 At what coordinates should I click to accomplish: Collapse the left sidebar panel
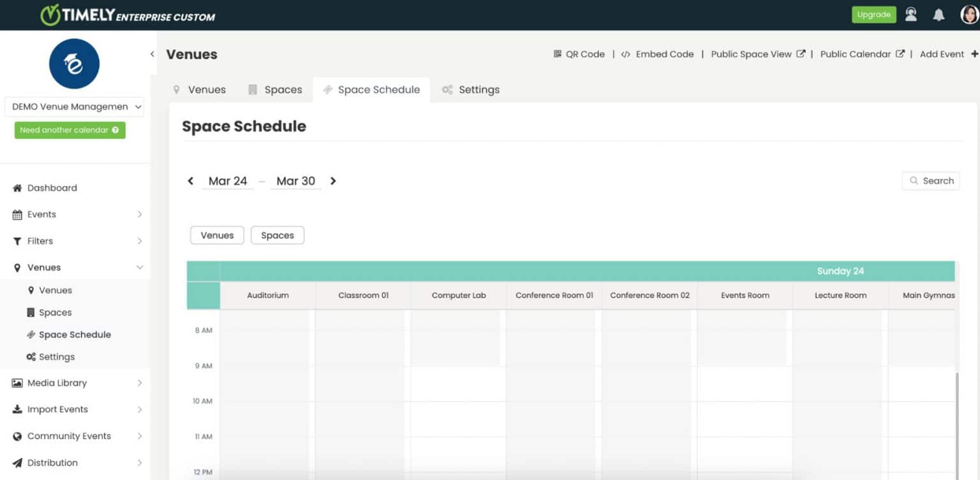152,54
